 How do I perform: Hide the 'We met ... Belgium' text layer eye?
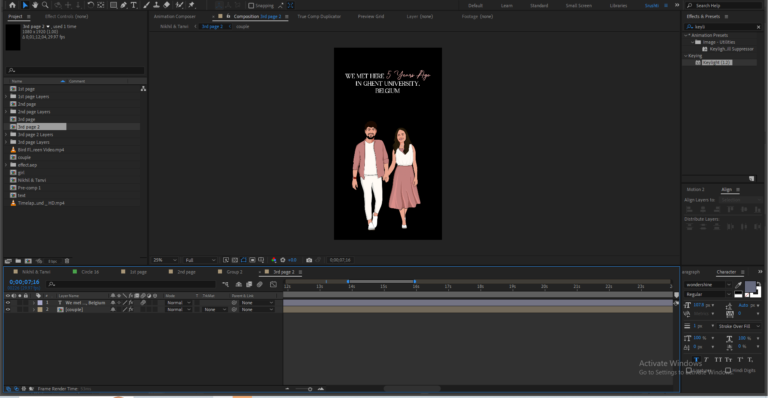tap(8, 303)
